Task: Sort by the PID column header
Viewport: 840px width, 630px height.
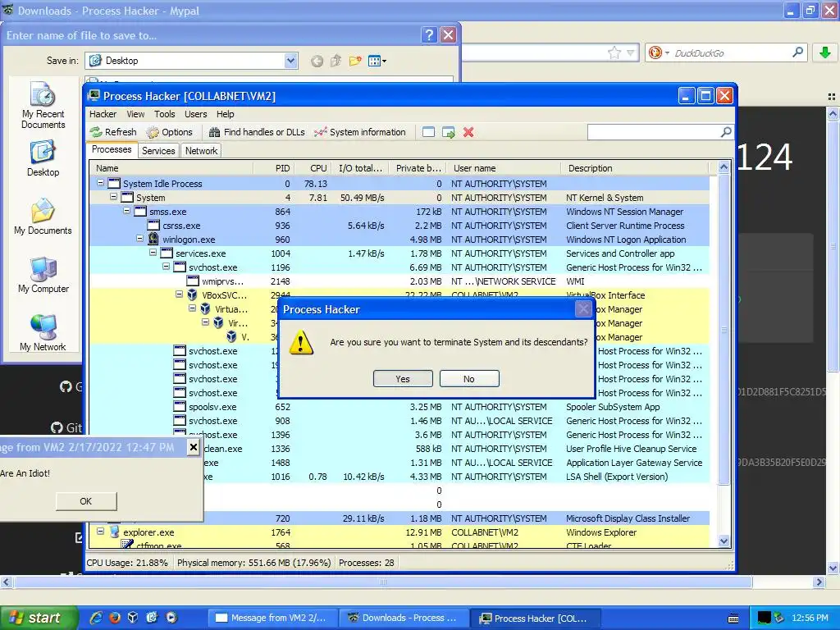Action: (274, 168)
